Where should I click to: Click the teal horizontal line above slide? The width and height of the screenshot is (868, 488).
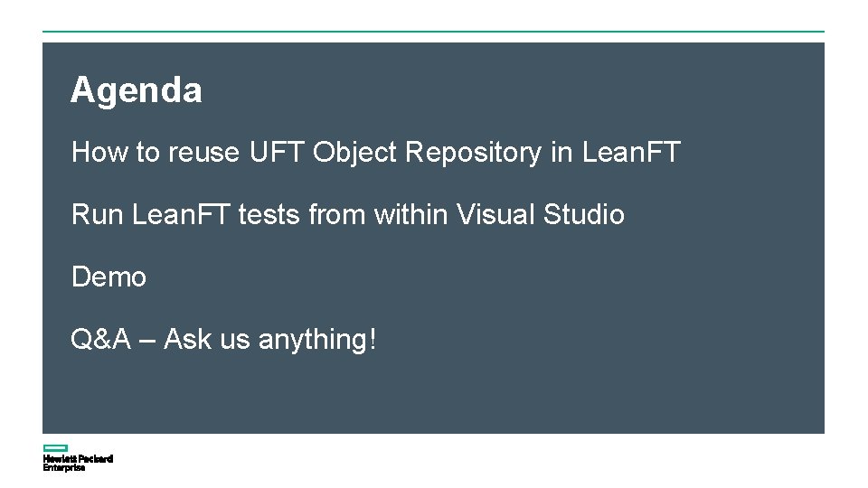click(x=434, y=32)
